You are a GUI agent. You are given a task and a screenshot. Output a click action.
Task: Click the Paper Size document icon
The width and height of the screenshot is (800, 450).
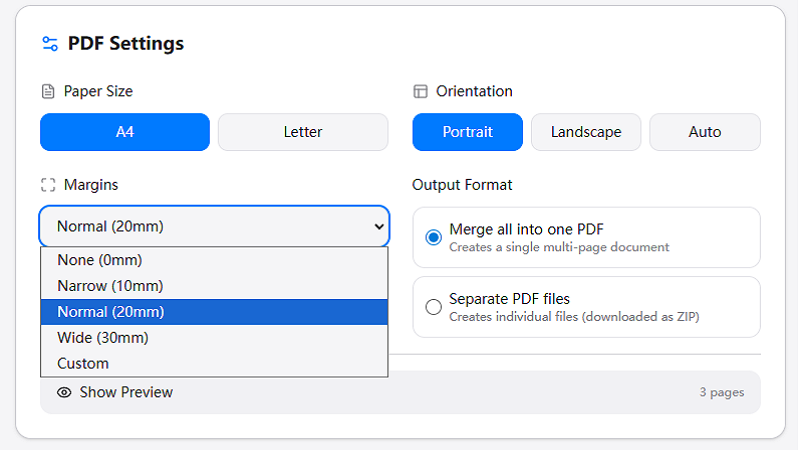point(48,92)
